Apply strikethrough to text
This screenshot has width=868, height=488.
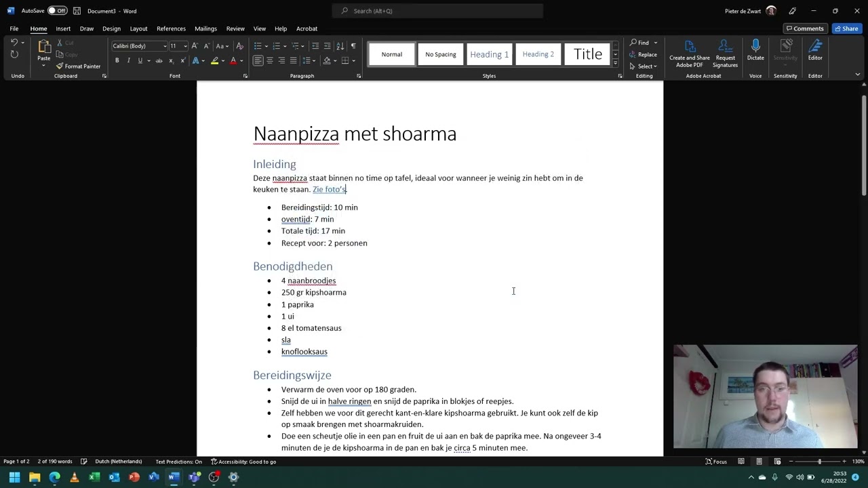click(x=159, y=60)
